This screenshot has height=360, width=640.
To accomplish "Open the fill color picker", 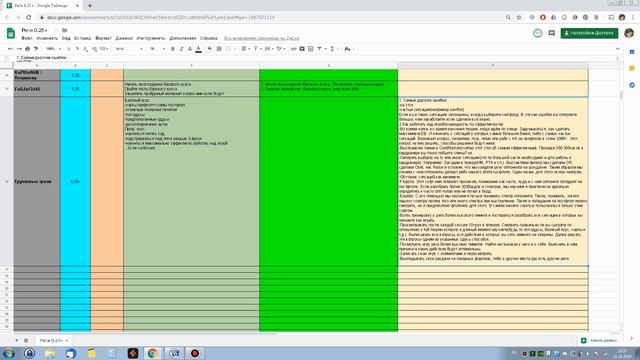I will [210, 49].
